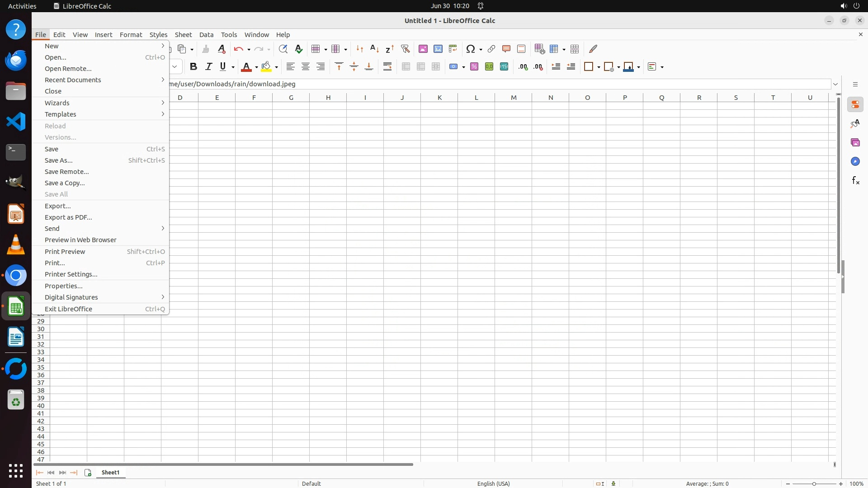868x488 pixels.
Task: Choose Save As... from File menu
Action: tap(59, 160)
